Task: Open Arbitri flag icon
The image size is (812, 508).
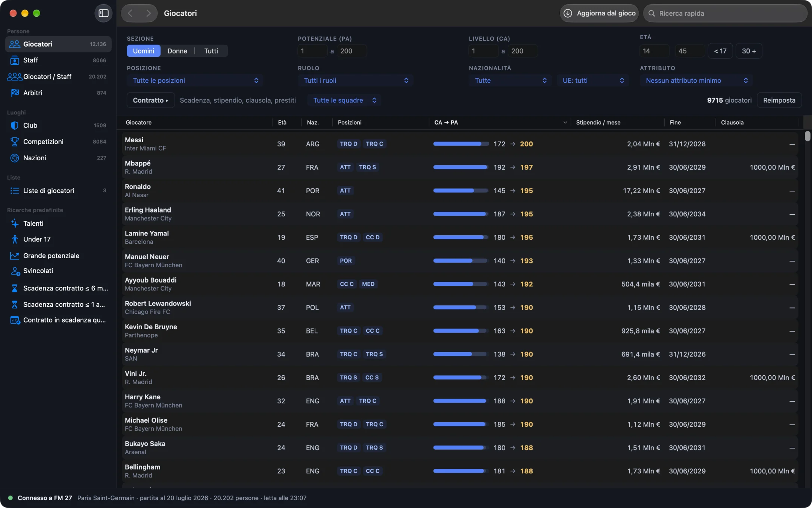Action: click(15, 93)
